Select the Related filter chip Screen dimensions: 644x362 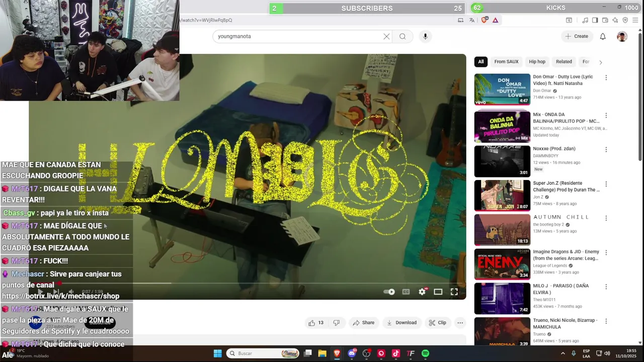(x=563, y=62)
